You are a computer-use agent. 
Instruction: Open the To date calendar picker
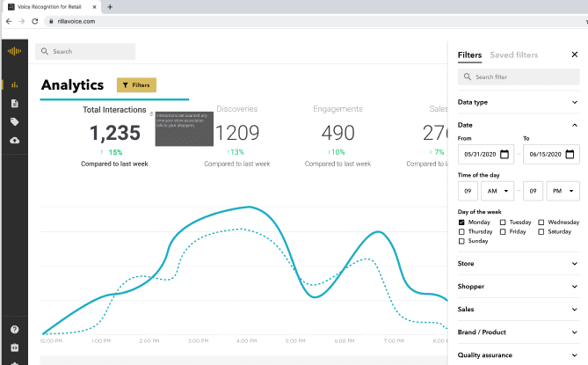point(570,155)
